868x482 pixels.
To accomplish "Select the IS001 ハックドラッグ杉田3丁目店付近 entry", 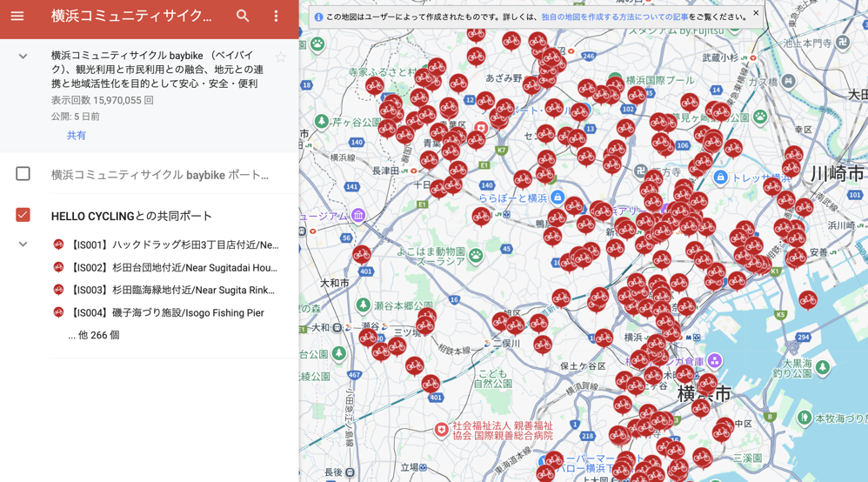I will (x=174, y=244).
